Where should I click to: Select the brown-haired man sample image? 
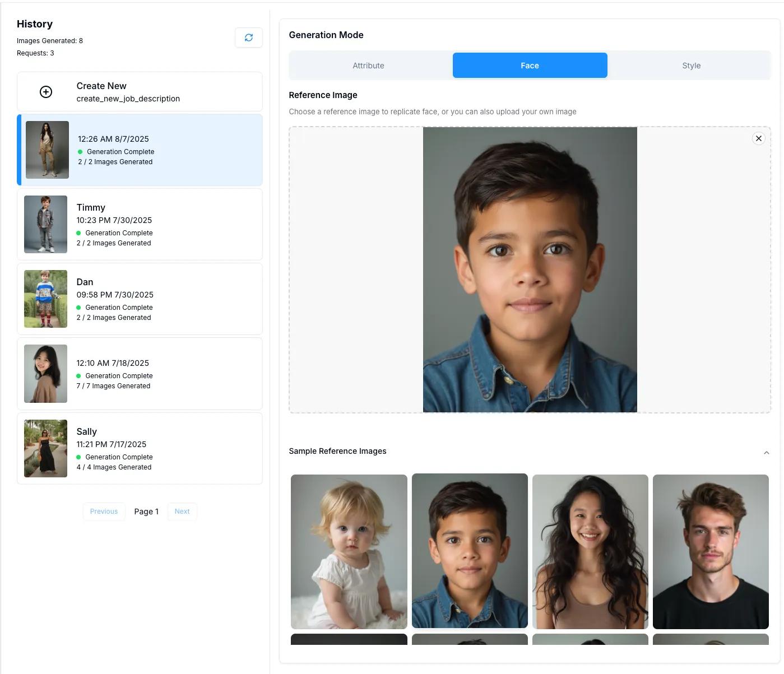point(710,551)
